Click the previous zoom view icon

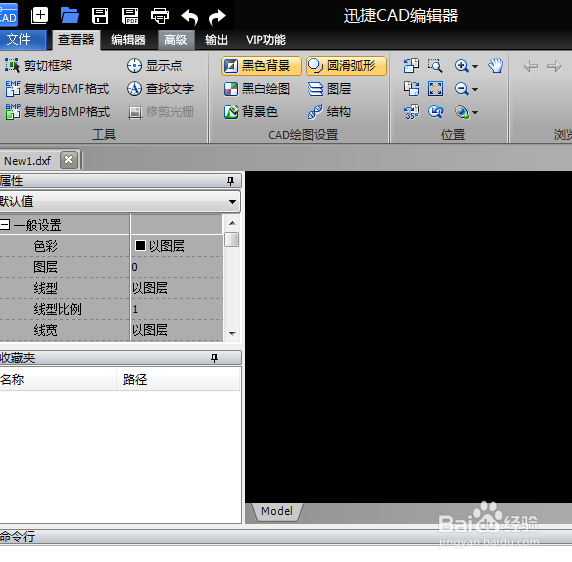pos(435,112)
